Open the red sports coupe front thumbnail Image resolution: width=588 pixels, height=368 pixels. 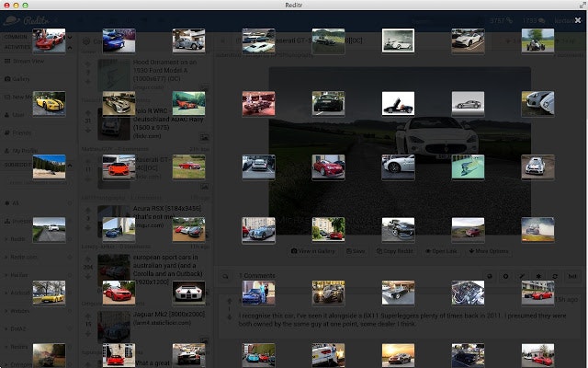328,167
